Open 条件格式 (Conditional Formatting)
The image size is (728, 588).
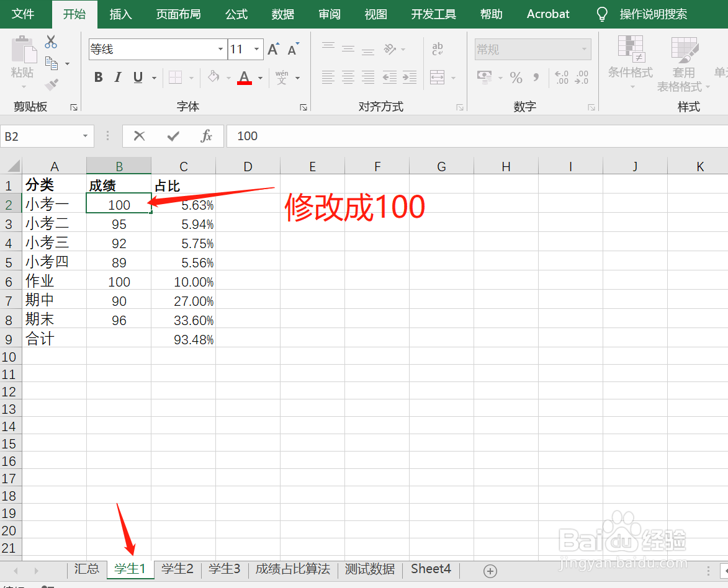pos(631,65)
